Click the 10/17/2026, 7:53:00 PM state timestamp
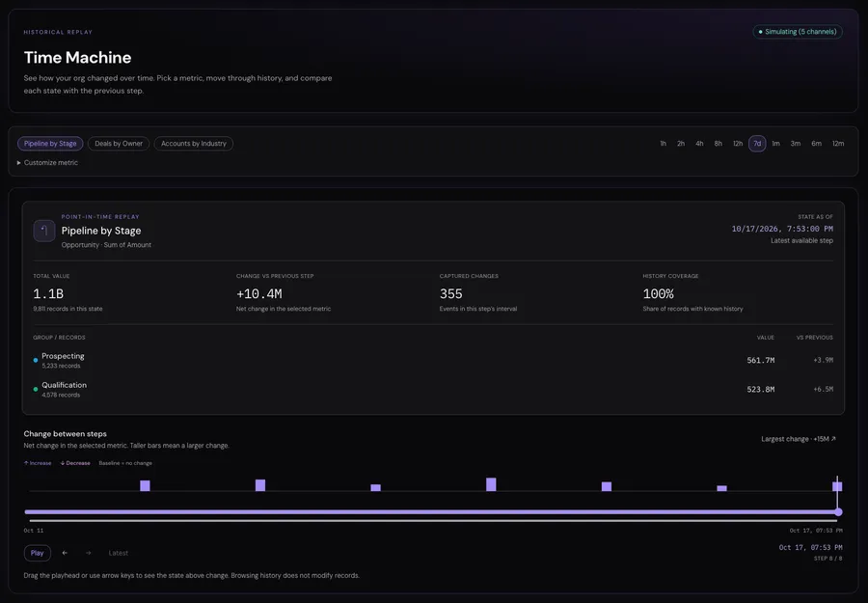This screenshot has width=868, height=603. pos(782,229)
